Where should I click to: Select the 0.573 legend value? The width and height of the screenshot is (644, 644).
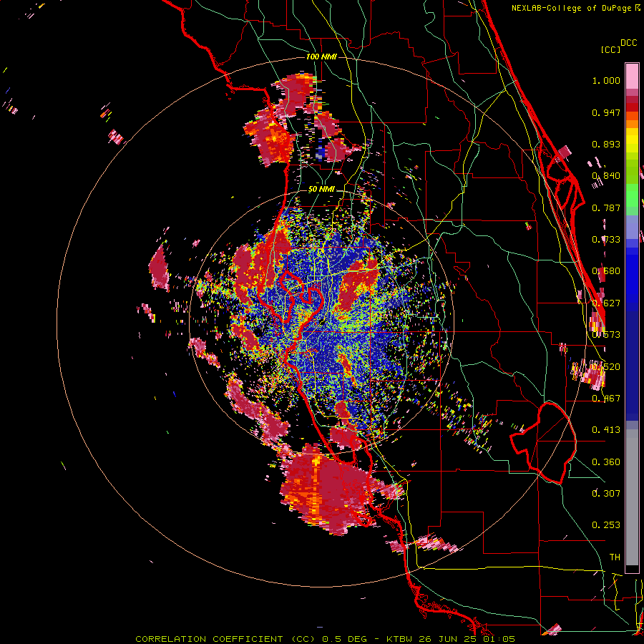point(606,335)
